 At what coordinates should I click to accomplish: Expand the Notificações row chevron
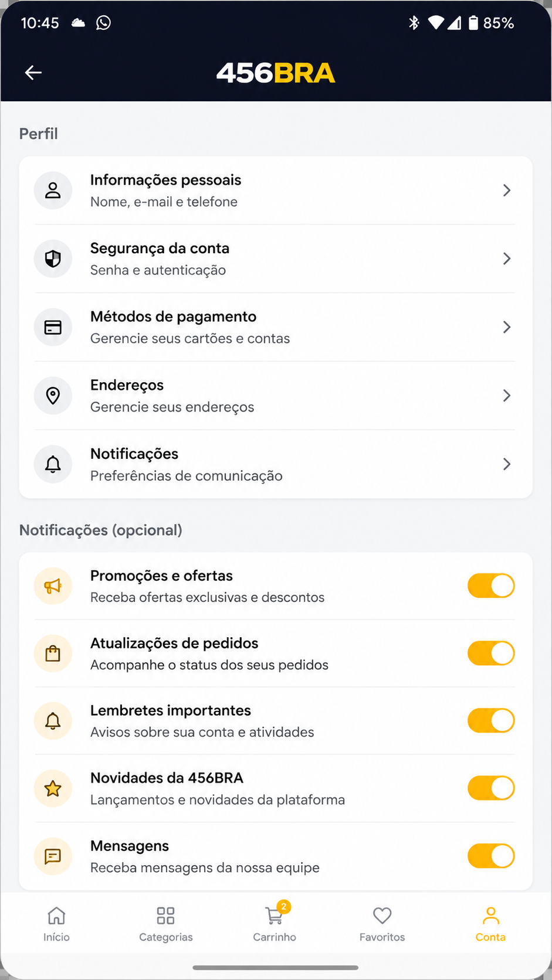(507, 464)
